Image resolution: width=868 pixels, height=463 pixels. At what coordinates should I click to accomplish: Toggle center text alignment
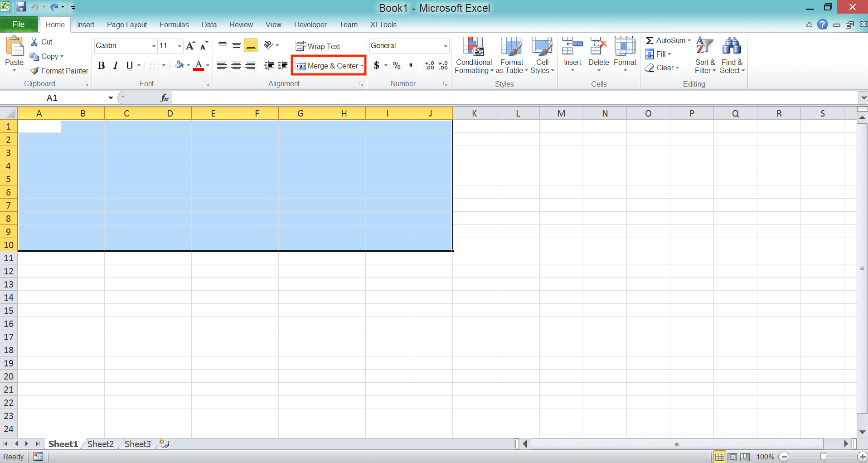[236, 65]
